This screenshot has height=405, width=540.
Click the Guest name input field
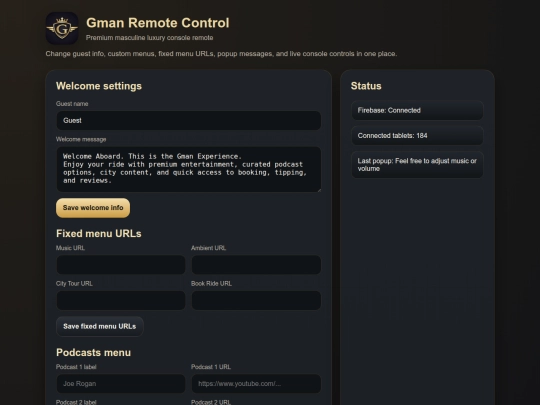(x=189, y=121)
